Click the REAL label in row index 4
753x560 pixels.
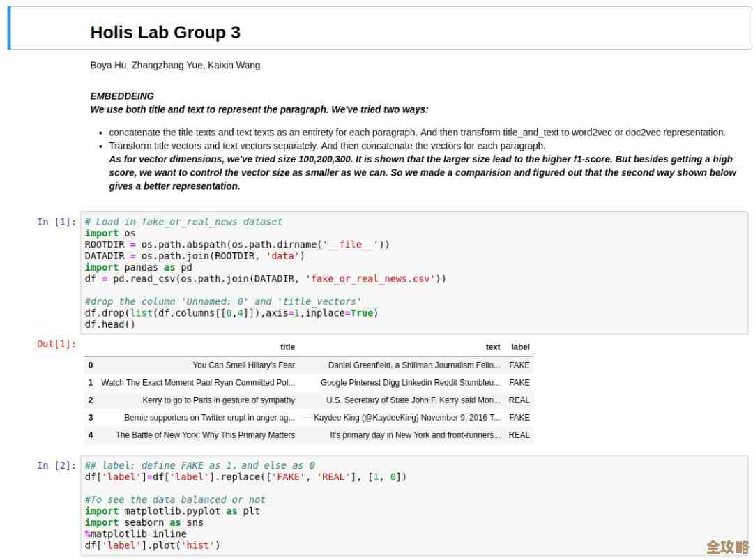pos(519,435)
